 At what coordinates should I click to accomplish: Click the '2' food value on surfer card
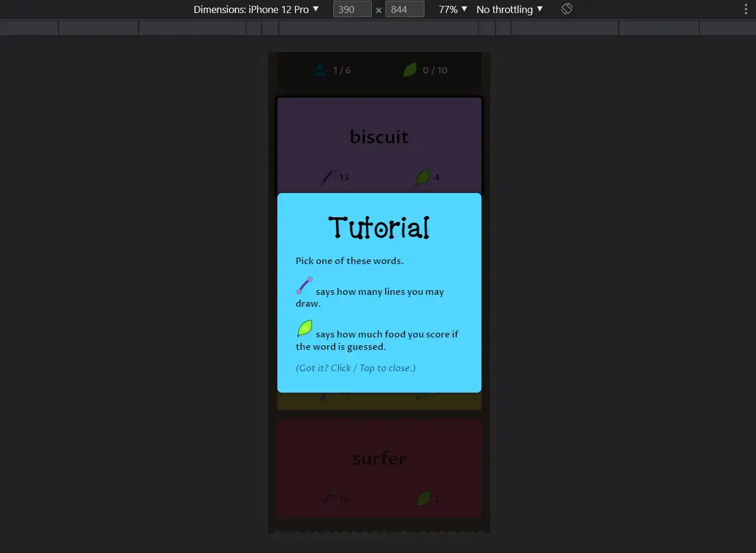tap(437, 499)
